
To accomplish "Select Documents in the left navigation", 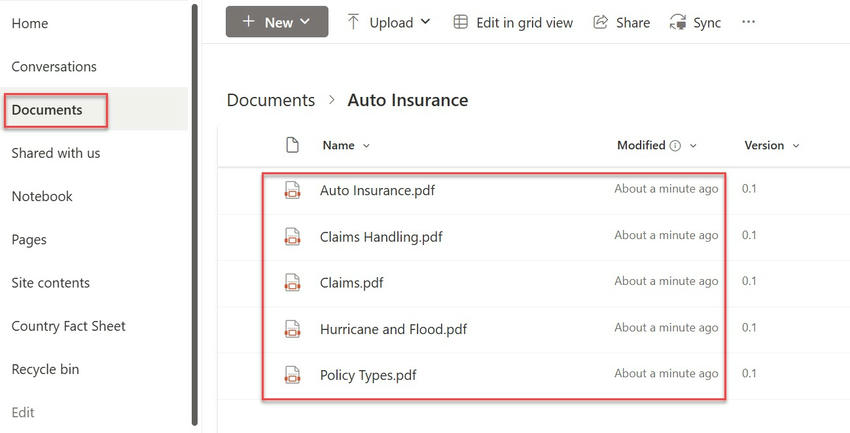I will (47, 110).
